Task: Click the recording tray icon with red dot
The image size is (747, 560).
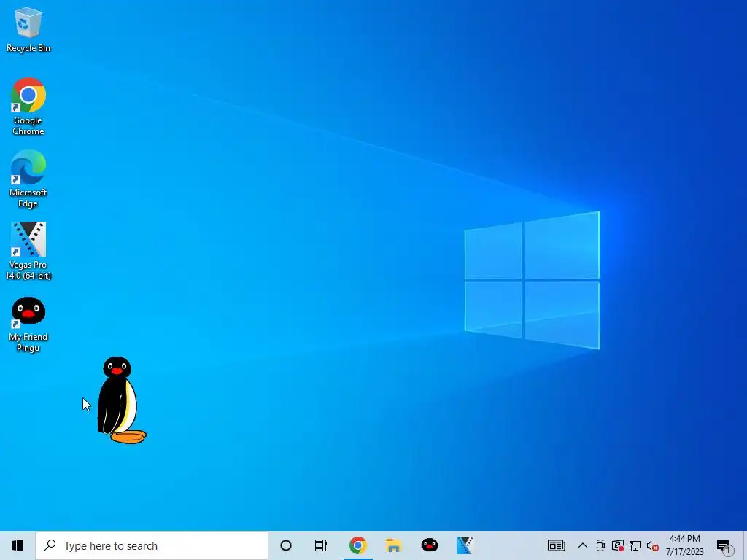Action: 618,545
